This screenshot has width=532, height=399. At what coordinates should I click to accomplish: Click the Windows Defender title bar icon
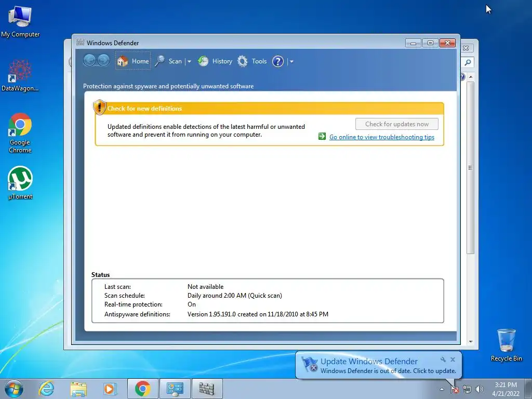point(80,43)
